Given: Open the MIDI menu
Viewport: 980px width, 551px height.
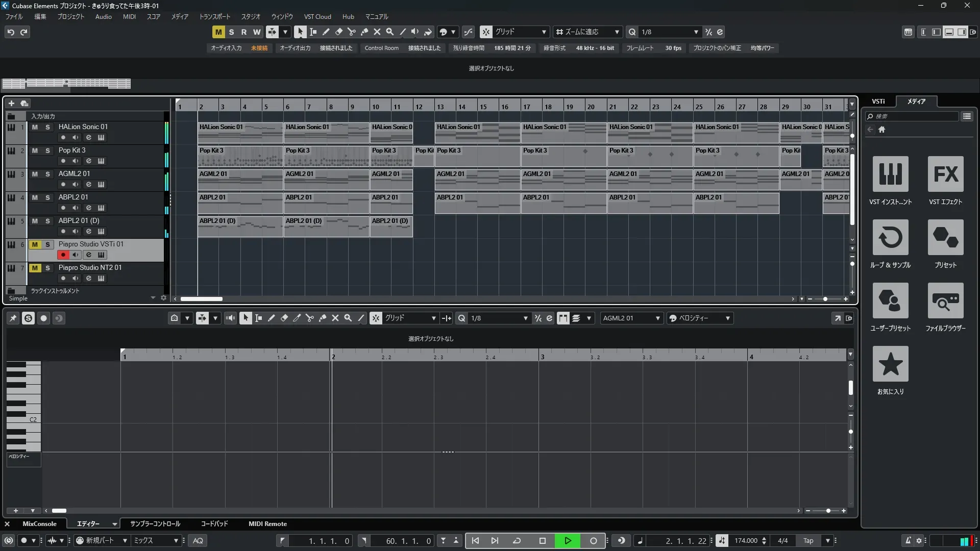Looking at the screenshot, I should (129, 17).
